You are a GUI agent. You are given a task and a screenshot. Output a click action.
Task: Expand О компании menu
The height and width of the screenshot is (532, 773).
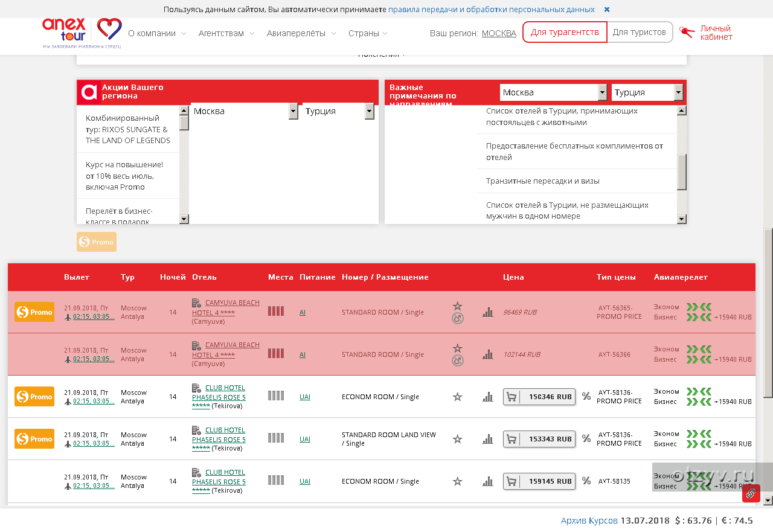coord(157,33)
